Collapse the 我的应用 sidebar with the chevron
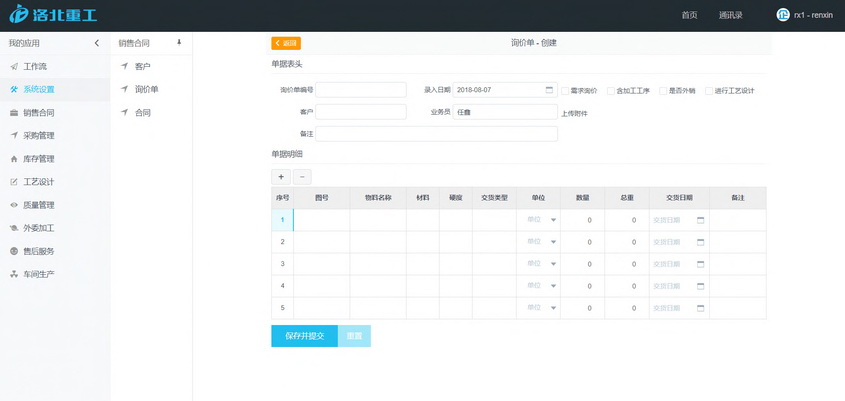This screenshot has width=845, height=401. point(97,43)
